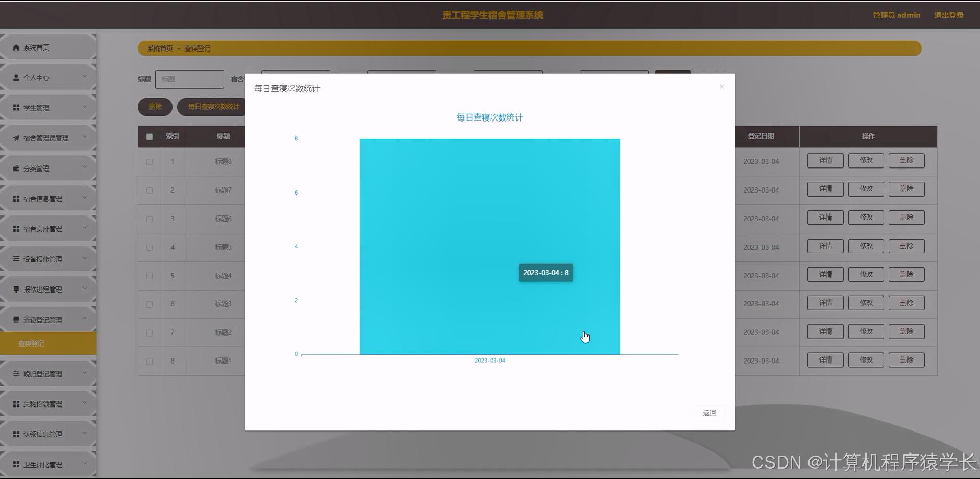Click the 2023-03-04 axis label under the chart
The width and height of the screenshot is (980, 479).
tap(490, 361)
